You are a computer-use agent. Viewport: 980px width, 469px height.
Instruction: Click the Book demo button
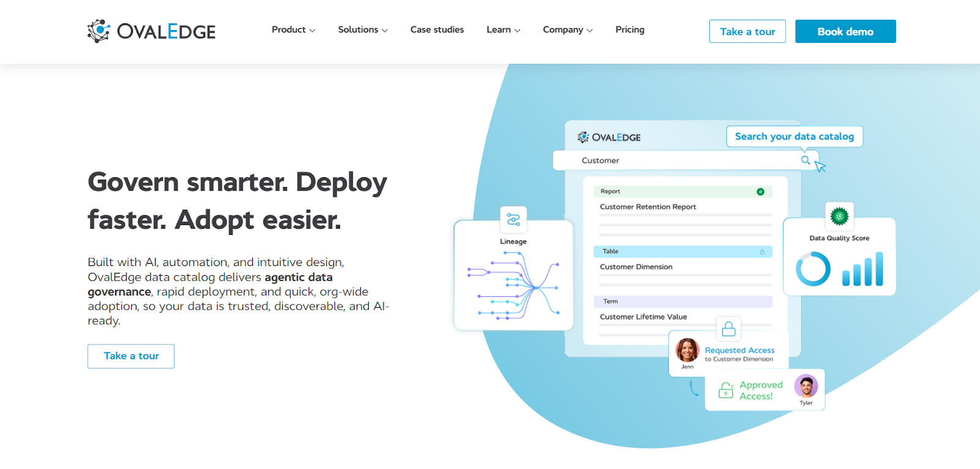845,31
